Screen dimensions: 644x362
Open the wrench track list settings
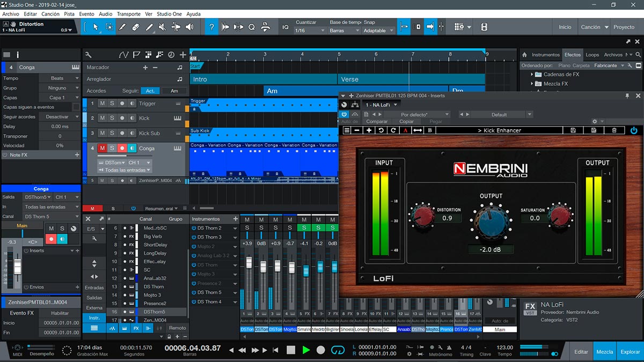[89, 55]
